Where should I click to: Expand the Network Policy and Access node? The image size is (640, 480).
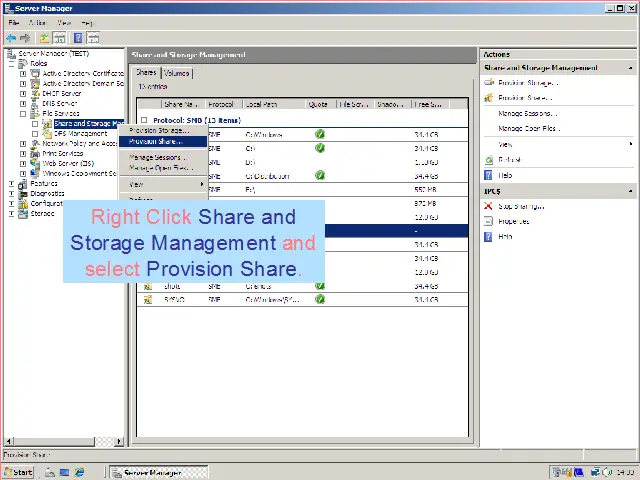pos(23,144)
